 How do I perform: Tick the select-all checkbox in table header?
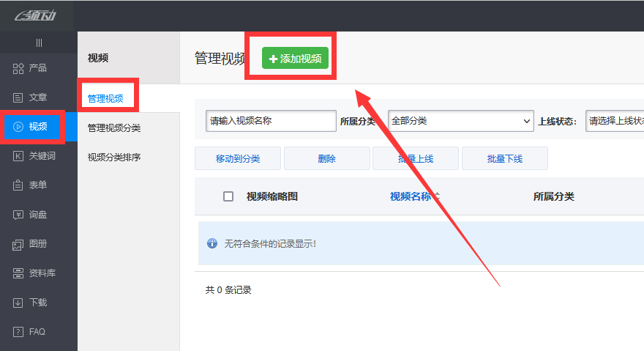[228, 196]
